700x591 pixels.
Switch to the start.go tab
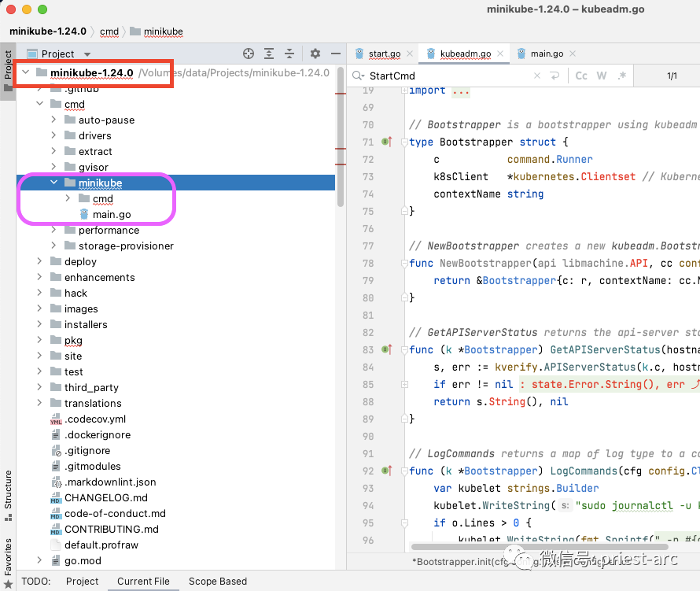coord(384,54)
